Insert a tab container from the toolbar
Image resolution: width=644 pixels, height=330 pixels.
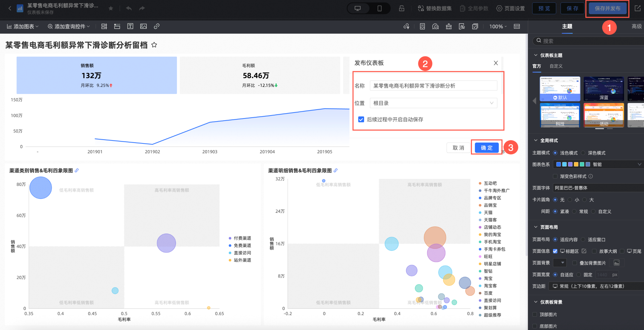pos(117,26)
